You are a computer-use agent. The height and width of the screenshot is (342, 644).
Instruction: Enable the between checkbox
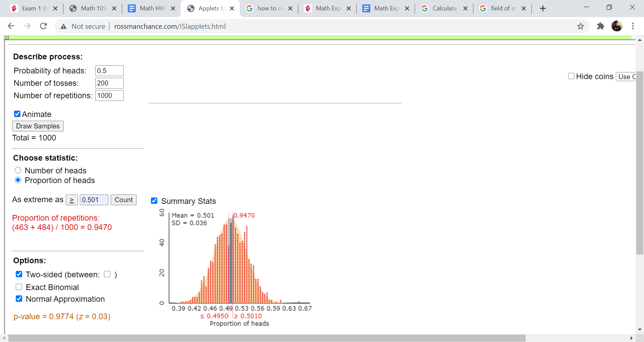(107, 274)
